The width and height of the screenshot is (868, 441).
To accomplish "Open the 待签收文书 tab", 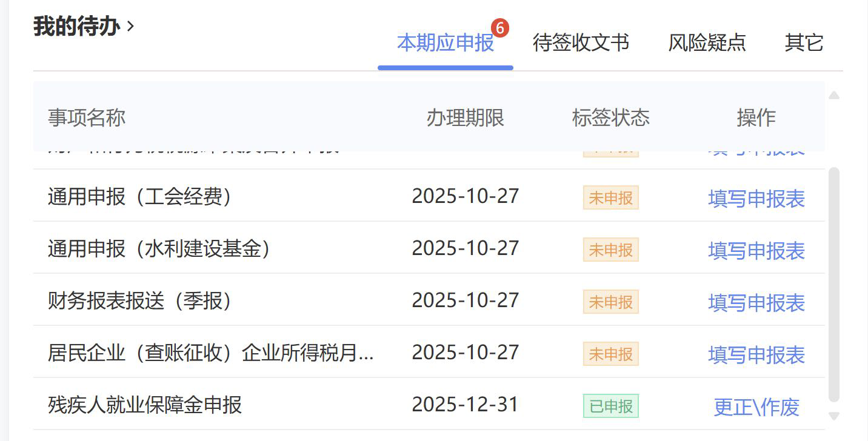I will [x=581, y=43].
